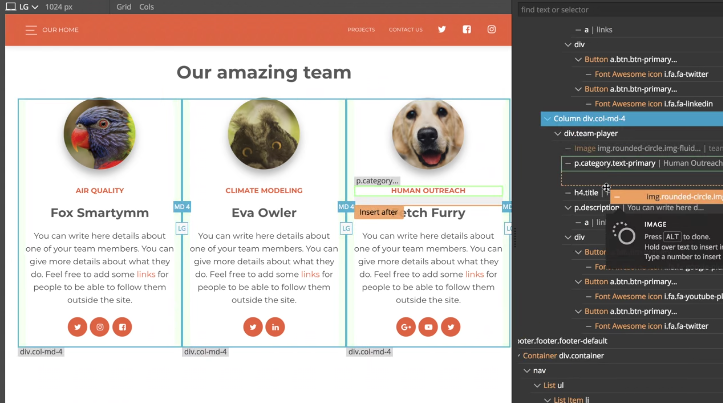
Task: Open the hamburger menu next to OUR HOME
Action: (31, 30)
